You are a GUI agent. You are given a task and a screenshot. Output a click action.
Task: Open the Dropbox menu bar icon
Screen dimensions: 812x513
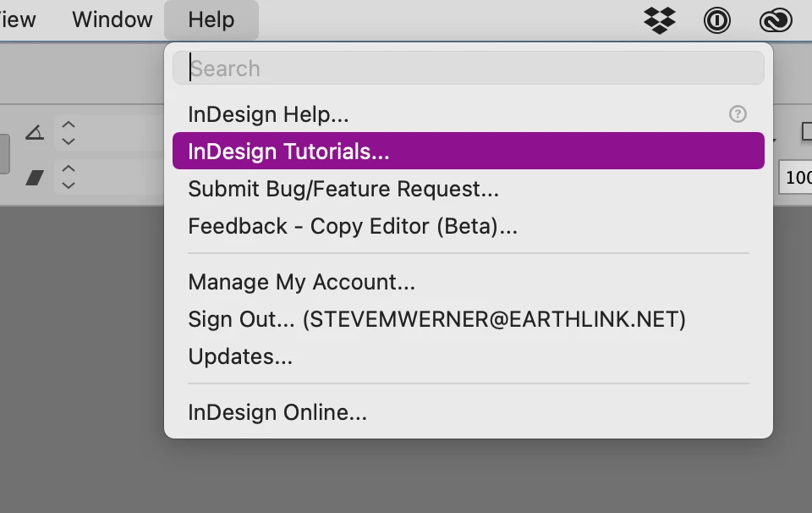(659, 20)
